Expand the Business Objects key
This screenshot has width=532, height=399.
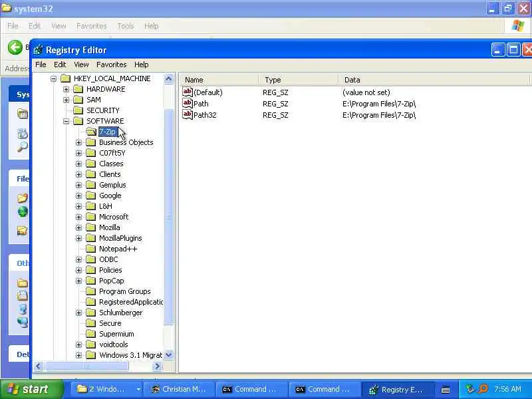[78, 142]
